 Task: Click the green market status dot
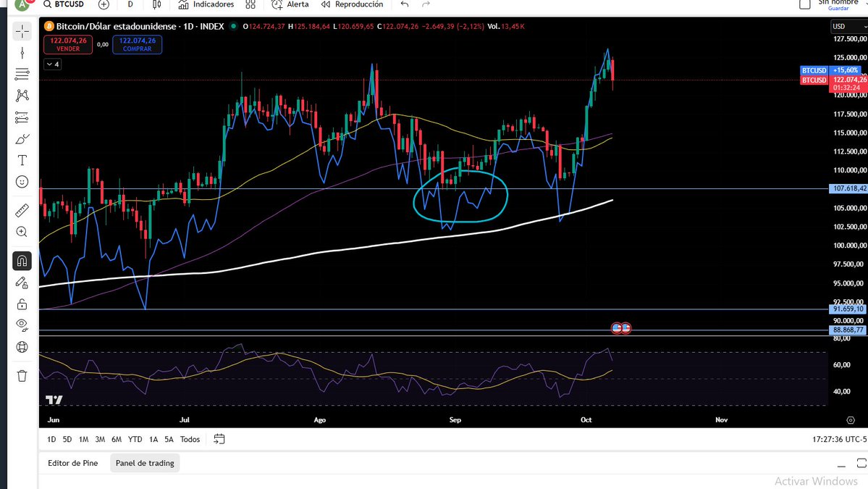coord(234,26)
